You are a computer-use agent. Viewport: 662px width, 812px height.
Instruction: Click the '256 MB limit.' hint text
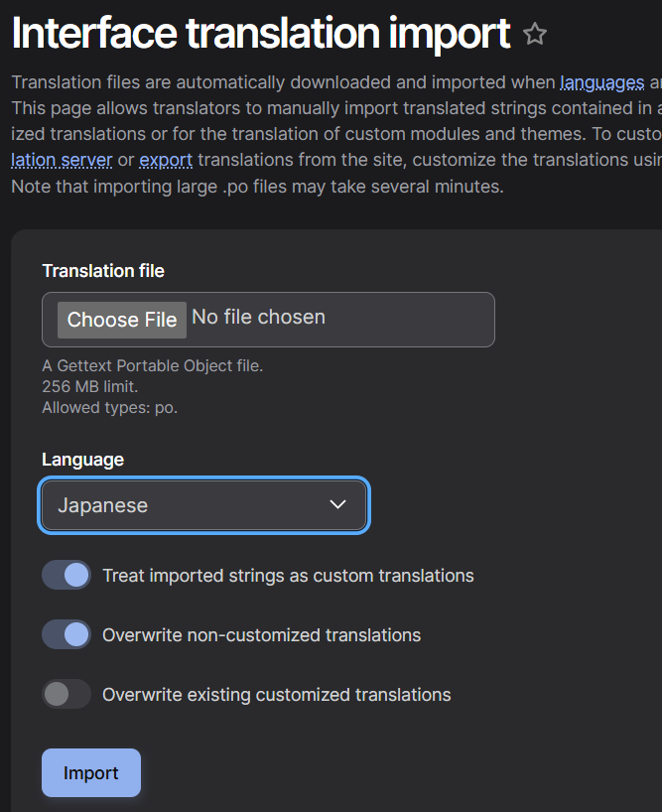[90, 386]
